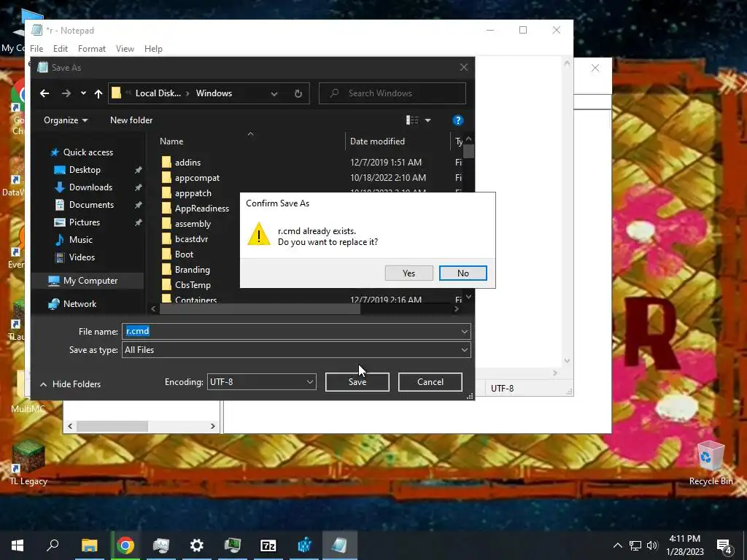Open the Windows Start menu

coord(18,545)
